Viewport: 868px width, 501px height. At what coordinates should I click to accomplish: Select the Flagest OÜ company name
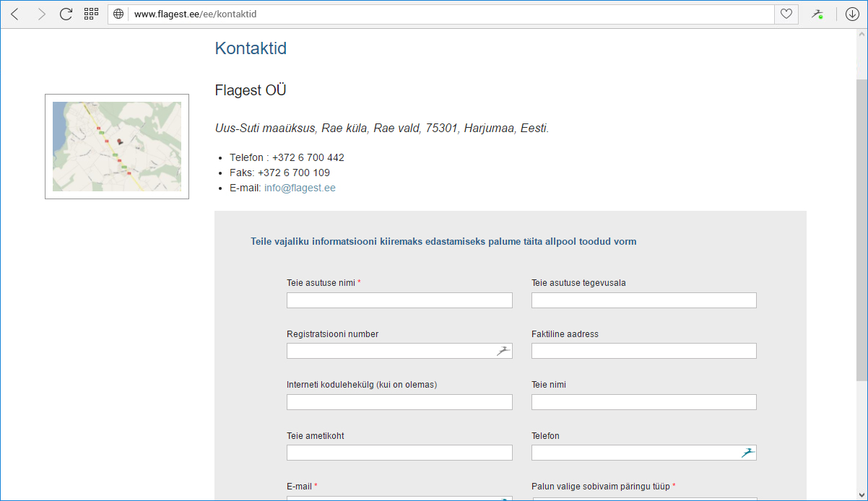[x=251, y=90]
